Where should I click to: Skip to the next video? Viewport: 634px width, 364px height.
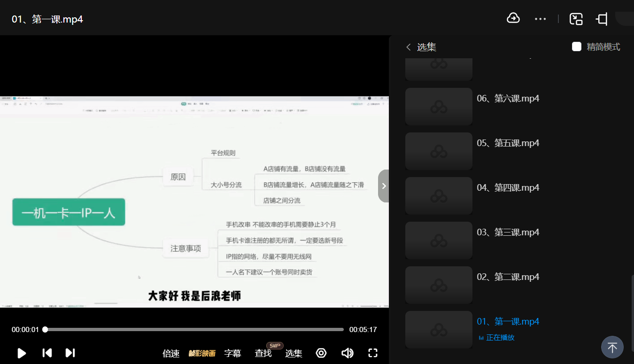(70, 353)
